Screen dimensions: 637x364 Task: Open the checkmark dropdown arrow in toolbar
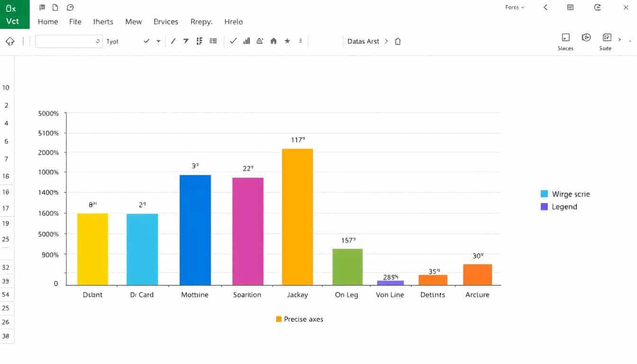[x=159, y=41]
